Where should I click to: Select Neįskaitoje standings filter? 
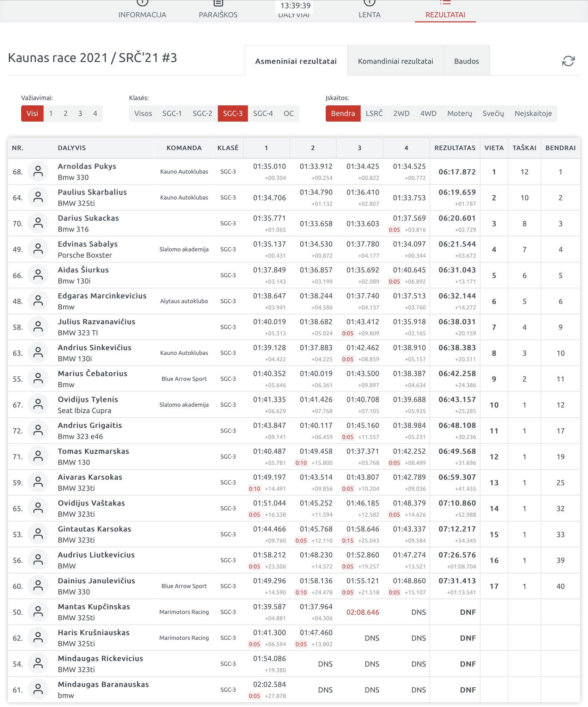(x=533, y=113)
